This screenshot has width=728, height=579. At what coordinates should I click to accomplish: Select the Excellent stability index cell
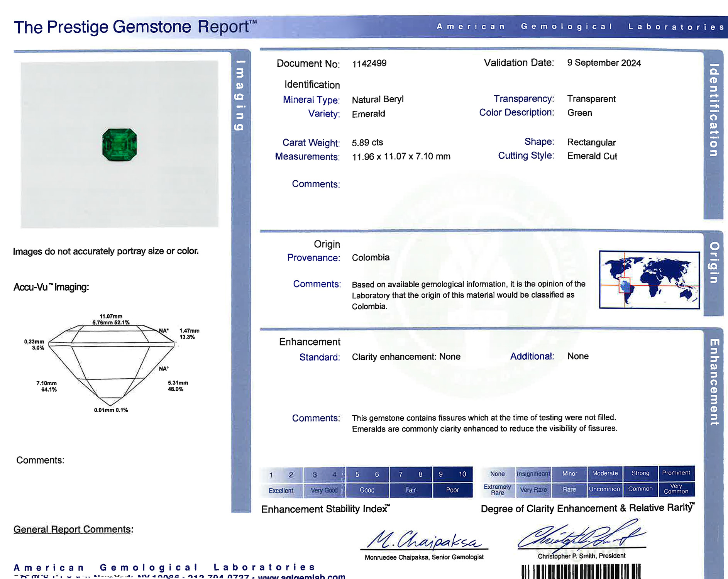point(281,490)
